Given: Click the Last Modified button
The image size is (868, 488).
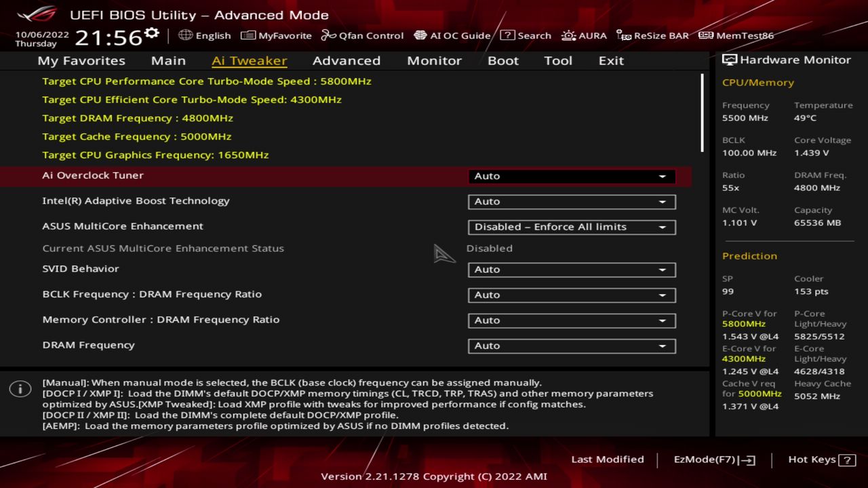Looking at the screenshot, I should click(x=608, y=460).
